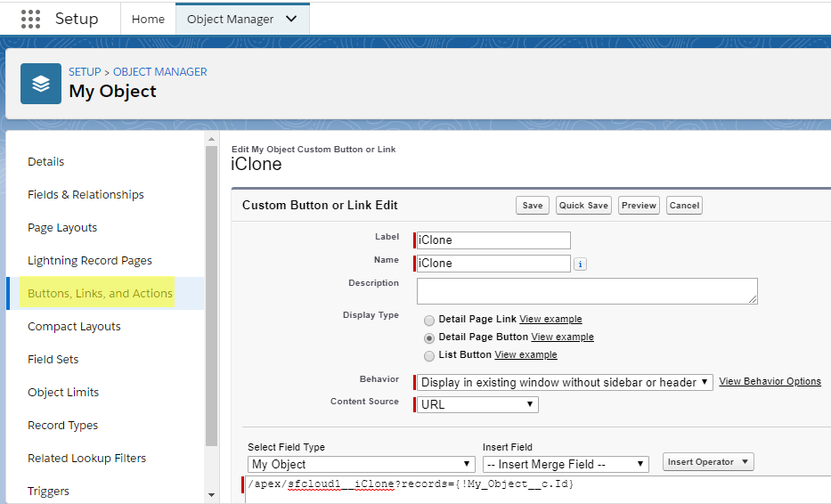This screenshot has height=504, width=831.
Task: Click the Name input field
Action: pos(493,264)
